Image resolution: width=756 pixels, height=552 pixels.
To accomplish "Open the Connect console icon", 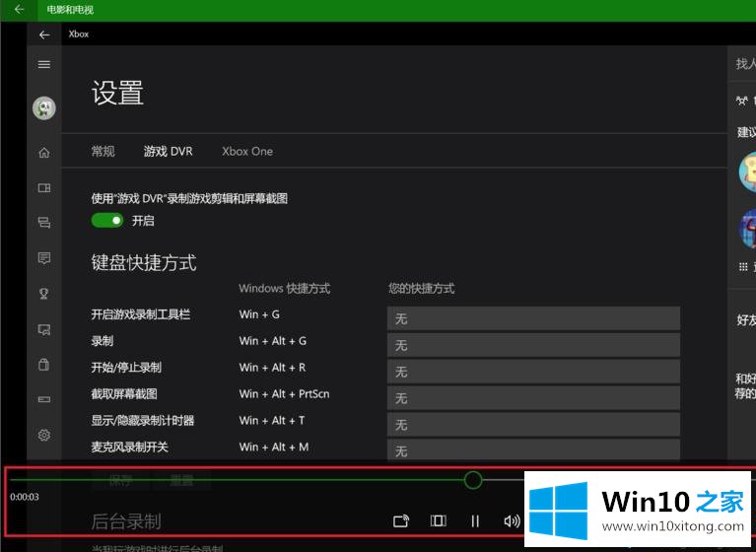I will pos(44,399).
